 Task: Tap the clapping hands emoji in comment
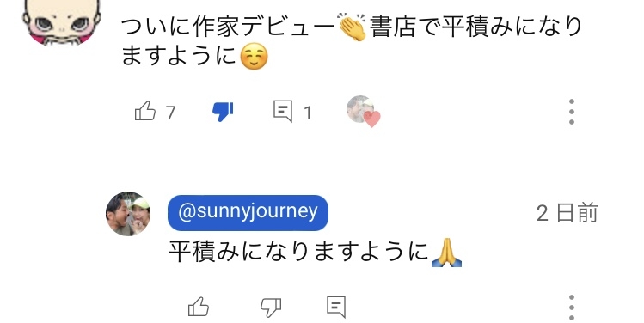pyautogui.click(x=352, y=27)
